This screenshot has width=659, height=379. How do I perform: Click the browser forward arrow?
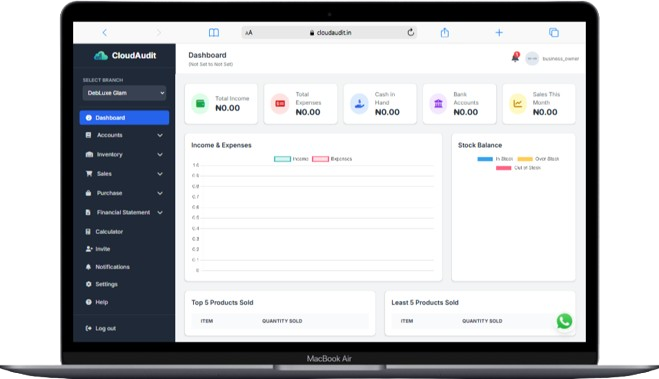click(x=158, y=32)
